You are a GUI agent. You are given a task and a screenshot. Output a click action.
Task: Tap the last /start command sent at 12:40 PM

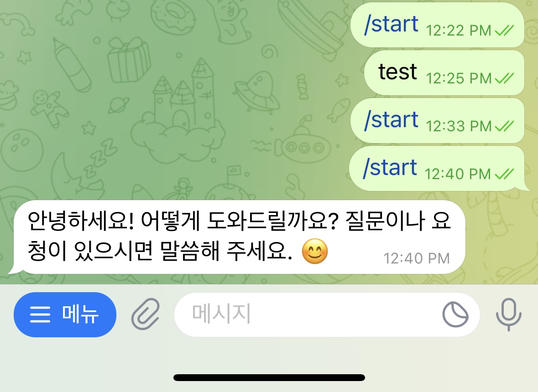[390, 168]
